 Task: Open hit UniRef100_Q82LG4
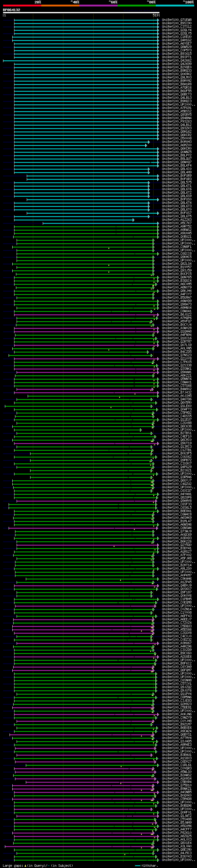click(176, 264)
